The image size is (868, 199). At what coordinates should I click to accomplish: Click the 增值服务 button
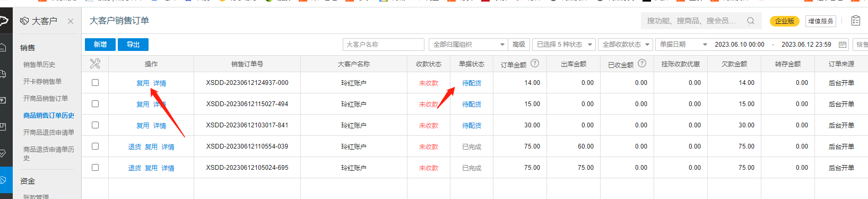pyautogui.click(x=821, y=21)
